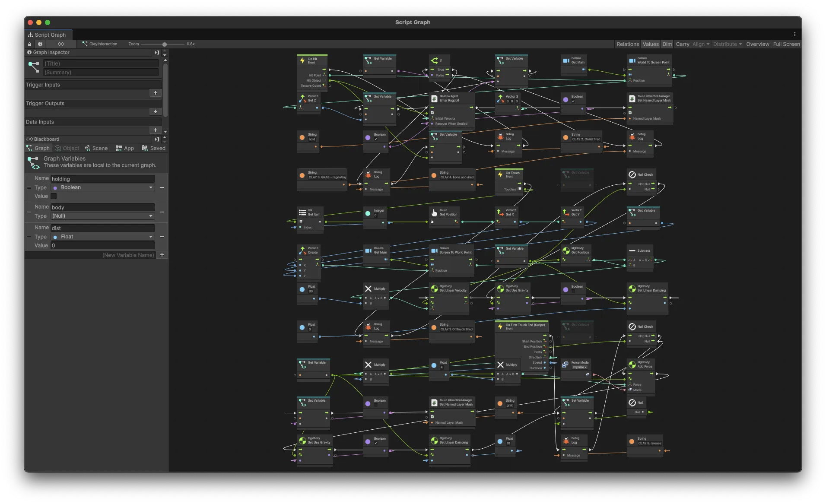The image size is (826, 504).
Task: Click the Vector 2 Get X node icon
Action: tap(500, 212)
